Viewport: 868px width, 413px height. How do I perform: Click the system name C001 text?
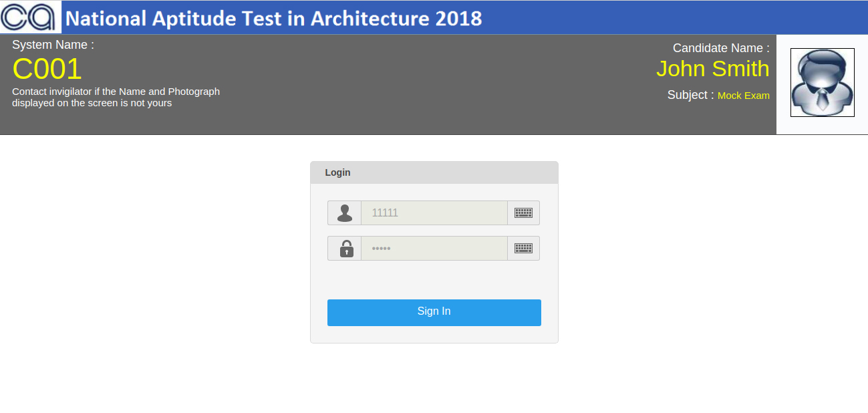47,69
